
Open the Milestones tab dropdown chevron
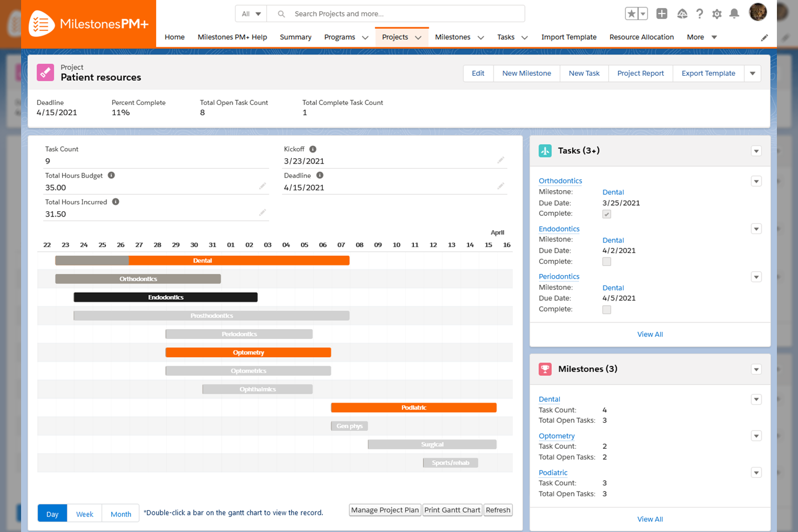point(481,37)
